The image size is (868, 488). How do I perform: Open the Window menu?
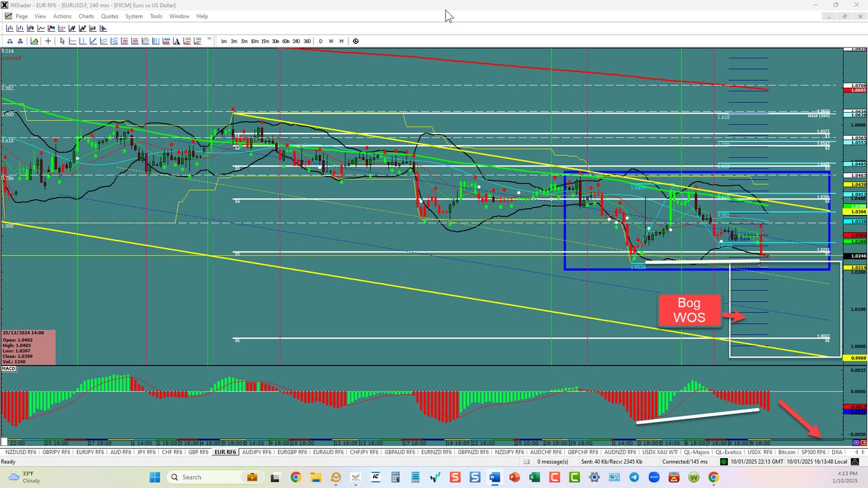(179, 16)
